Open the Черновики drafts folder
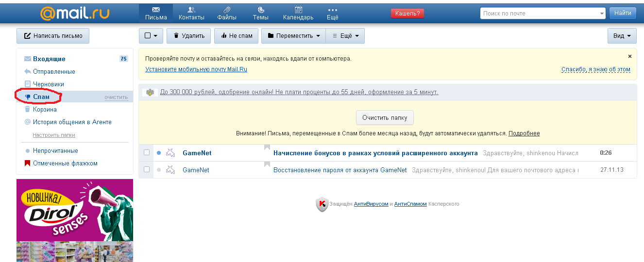This screenshot has height=262, width=644. [49, 84]
